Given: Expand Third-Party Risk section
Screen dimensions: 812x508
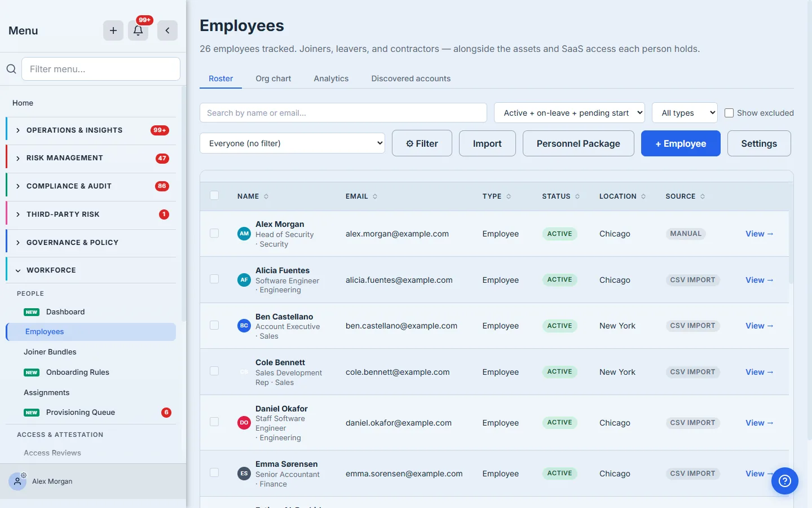Looking at the screenshot, I should point(91,214).
